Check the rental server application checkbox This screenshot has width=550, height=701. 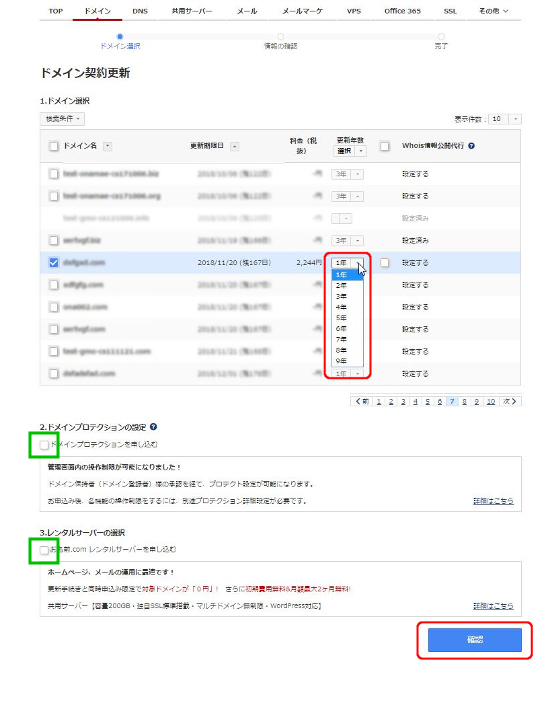[44, 550]
